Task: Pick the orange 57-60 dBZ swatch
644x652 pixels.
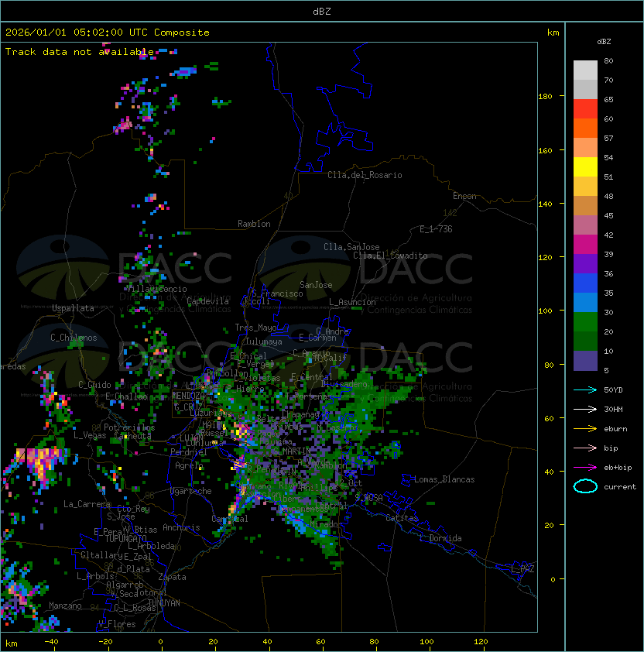Action: [585, 128]
